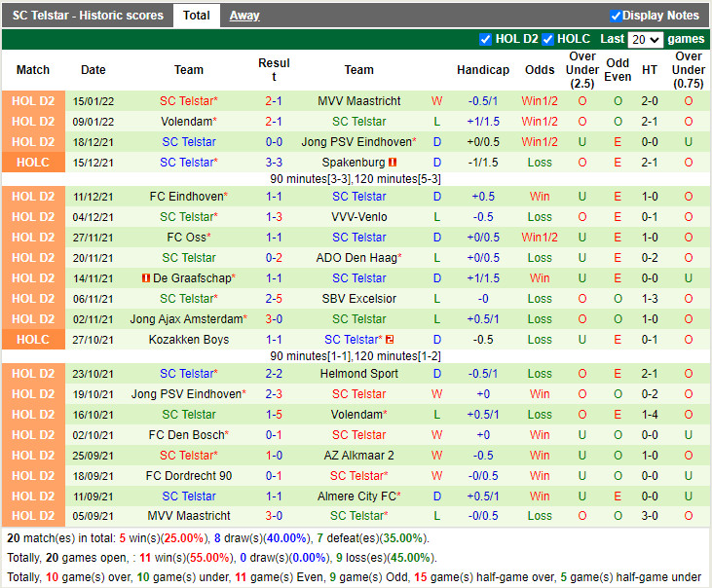
Task: Click Spakenburg team name
Action: 354,163
